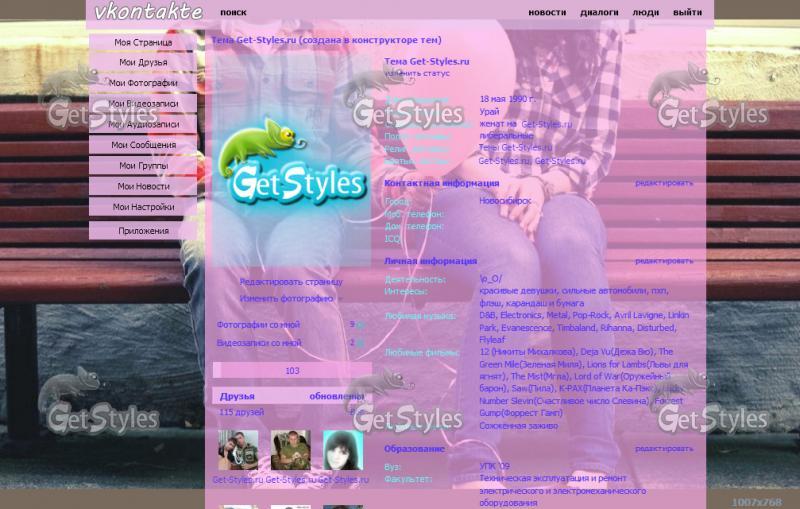Click Редактировать страницу link
Viewport: 800px width, 509px height.
click(x=291, y=282)
